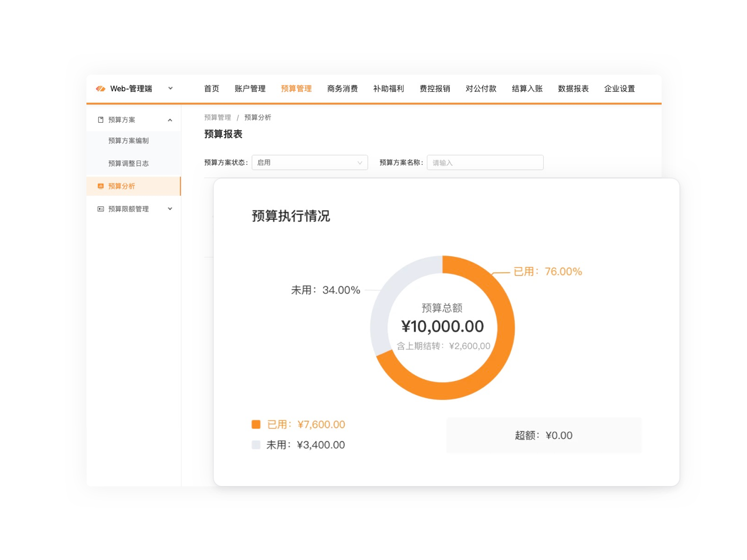The height and width of the screenshot is (560, 747).
Task: Click the orange 预算分析 sidebar icon
Action: click(101, 186)
